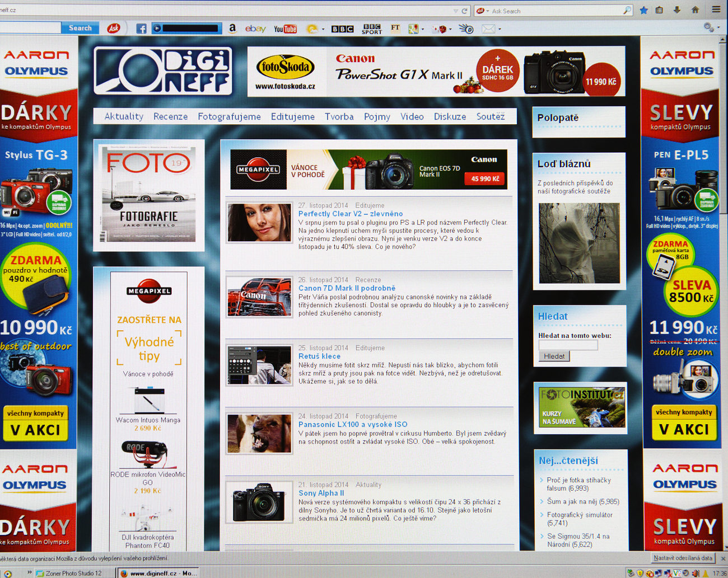Click the site search field under Hledat
Viewport: 728px width, 578px height.
pyautogui.click(x=568, y=345)
